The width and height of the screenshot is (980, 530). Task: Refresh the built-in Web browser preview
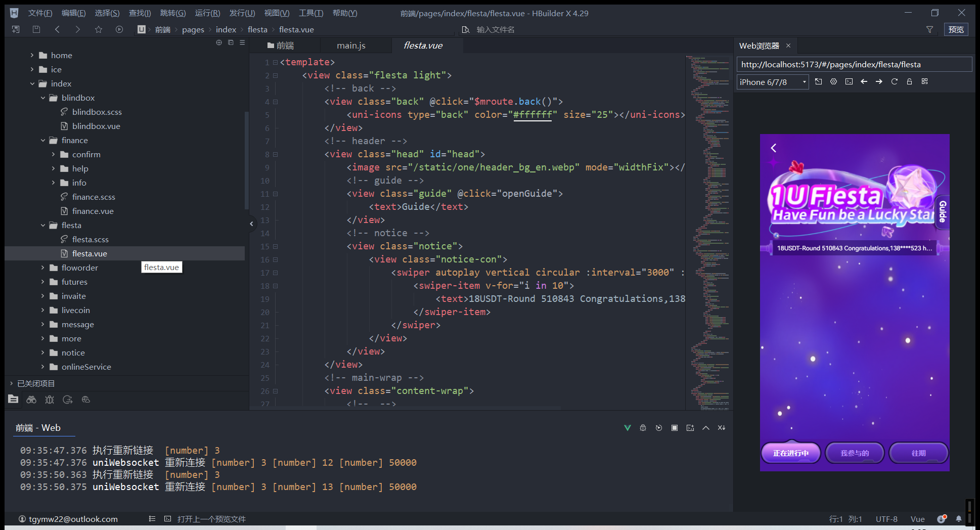894,81
